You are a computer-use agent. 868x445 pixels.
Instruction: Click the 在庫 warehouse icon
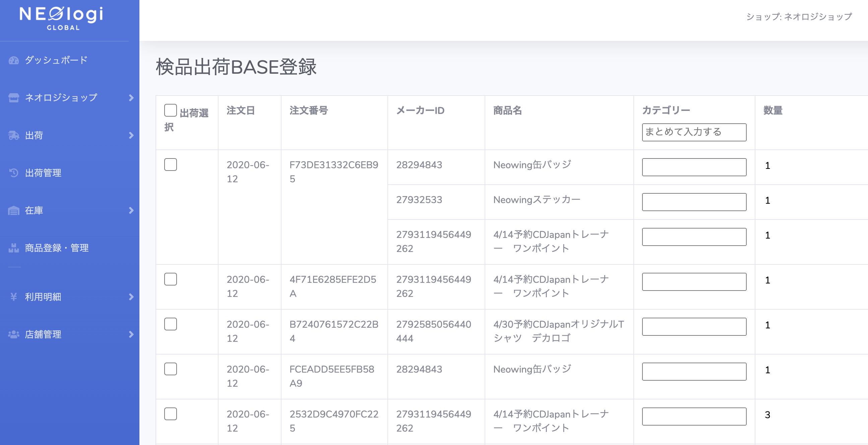(13, 210)
